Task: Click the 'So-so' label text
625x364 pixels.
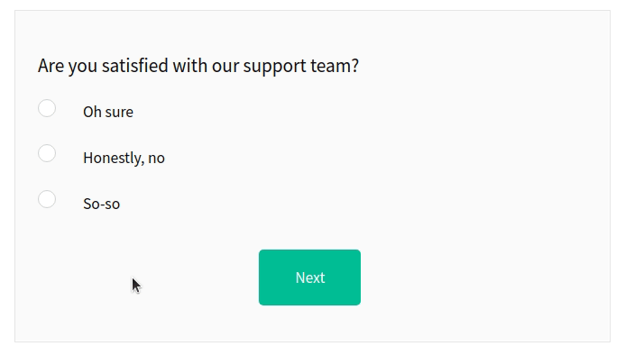Action: (101, 204)
